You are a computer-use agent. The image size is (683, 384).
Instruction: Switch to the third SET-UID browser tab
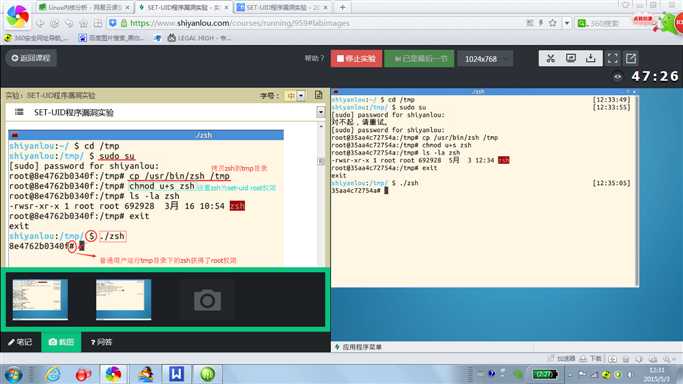282,7
